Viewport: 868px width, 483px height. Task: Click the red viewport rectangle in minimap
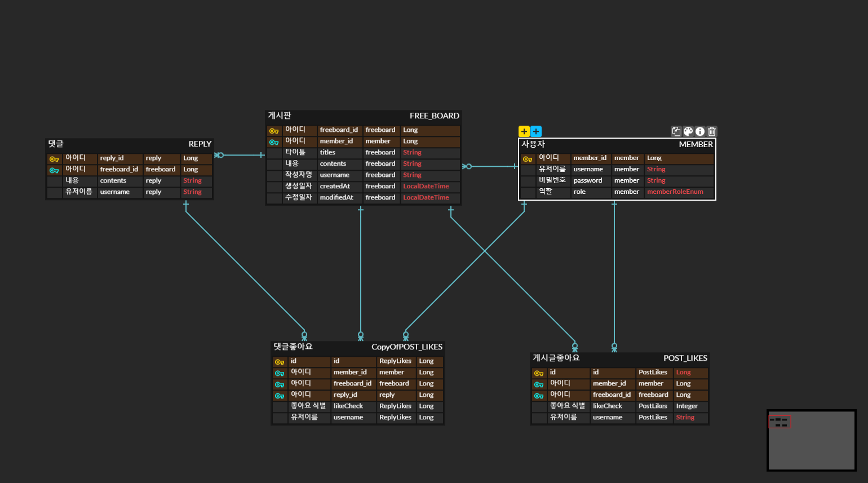click(x=780, y=422)
